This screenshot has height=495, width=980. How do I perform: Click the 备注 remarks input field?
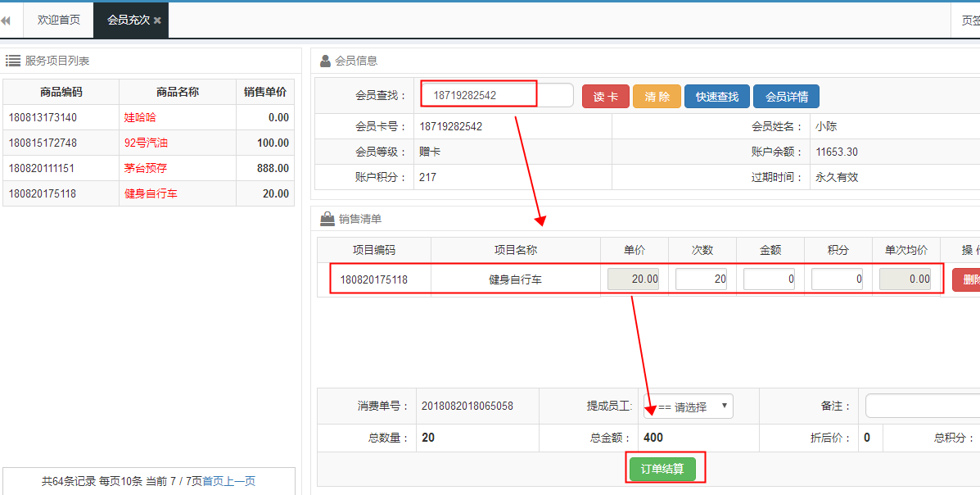[922, 406]
